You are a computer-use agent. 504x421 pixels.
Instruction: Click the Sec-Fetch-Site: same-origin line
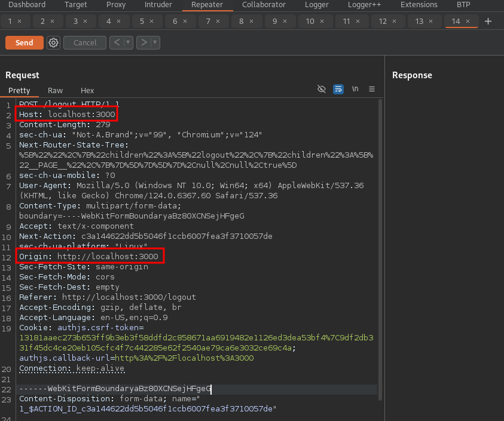(x=84, y=267)
